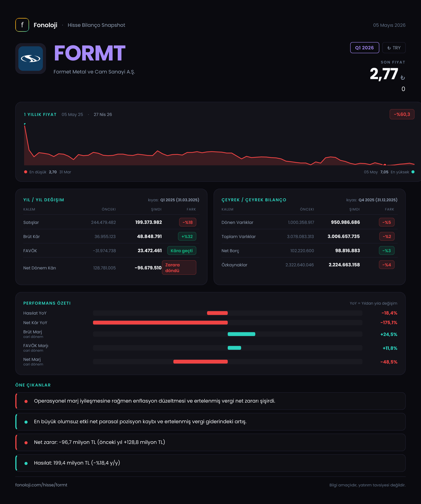Click the 2,77 last price value

pos(384,74)
